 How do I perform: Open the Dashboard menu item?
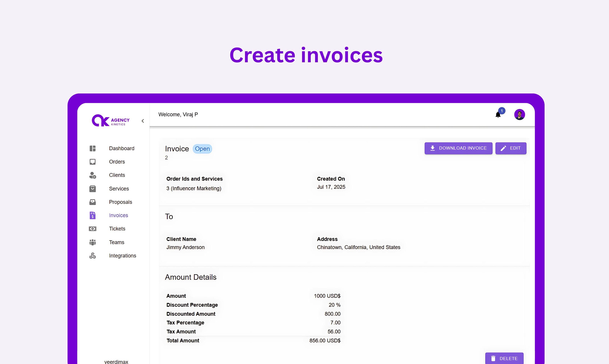tap(122, 148)
